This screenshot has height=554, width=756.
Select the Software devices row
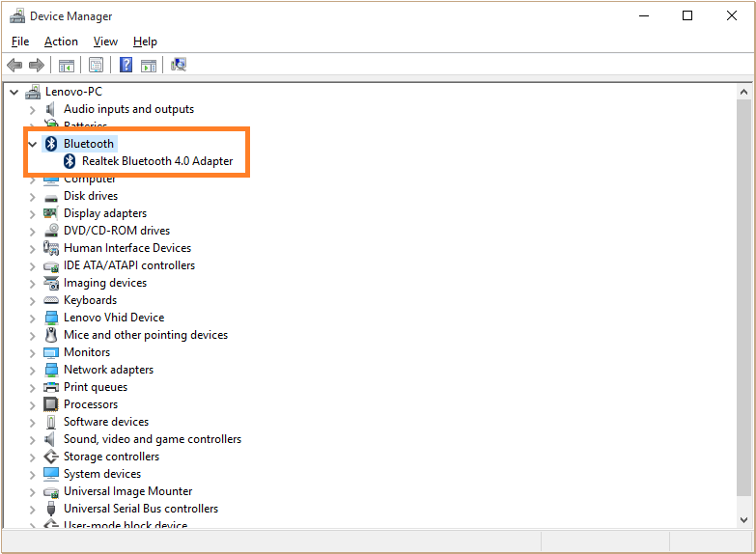click(x=106, y=422)
